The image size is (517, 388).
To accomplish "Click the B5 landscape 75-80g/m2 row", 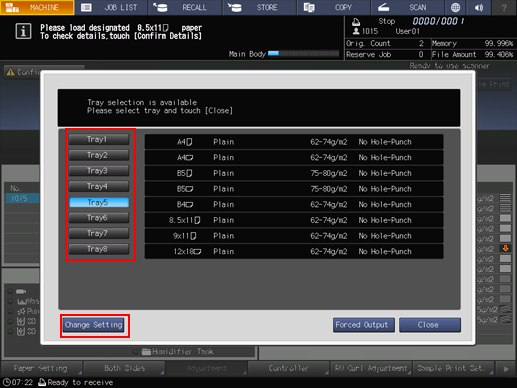I will coord(294,189).
